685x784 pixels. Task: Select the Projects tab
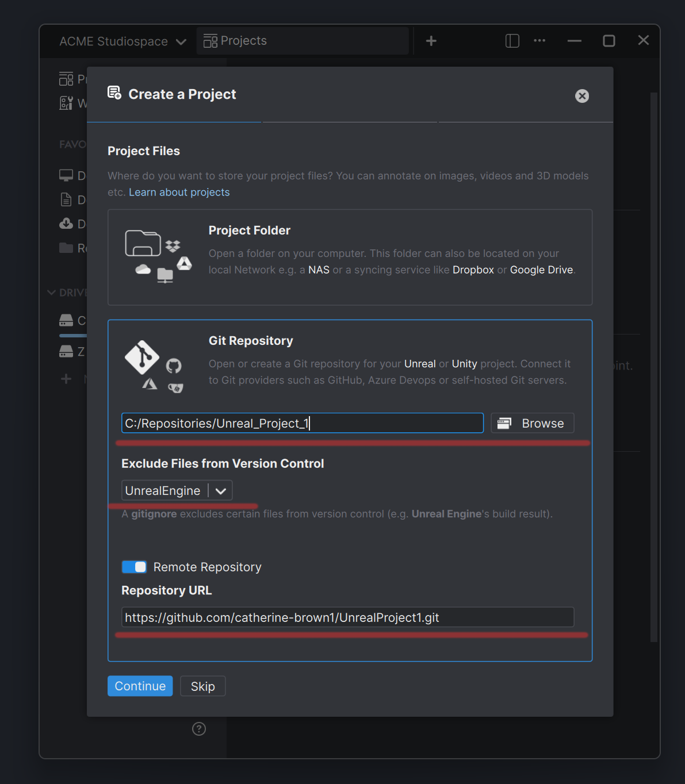point(303,41)
